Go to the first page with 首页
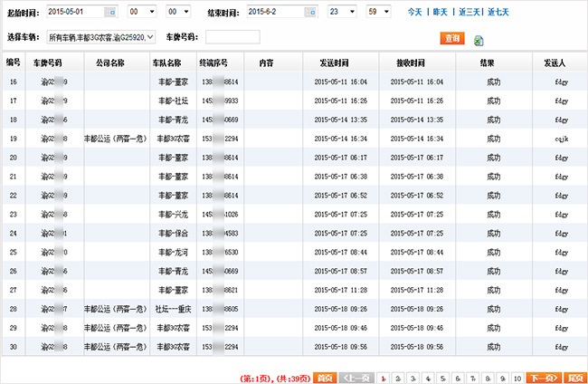588x384 pixels. point(325,378)
